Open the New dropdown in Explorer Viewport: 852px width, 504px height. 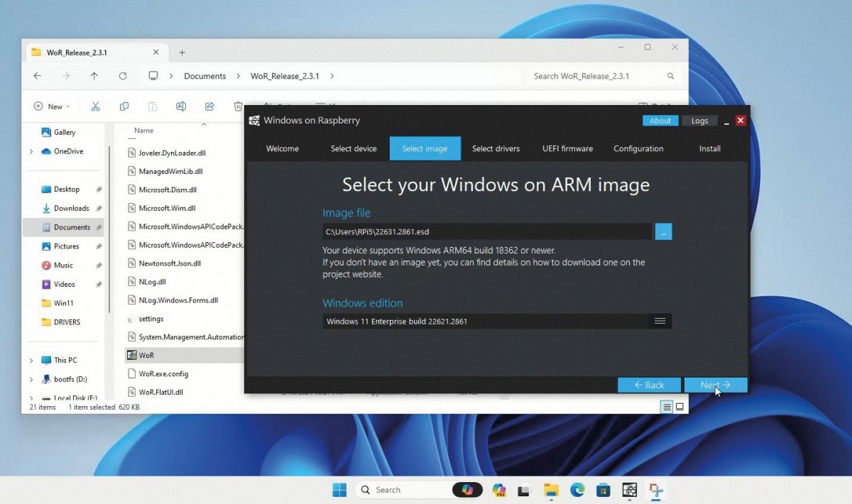(52, 106)
